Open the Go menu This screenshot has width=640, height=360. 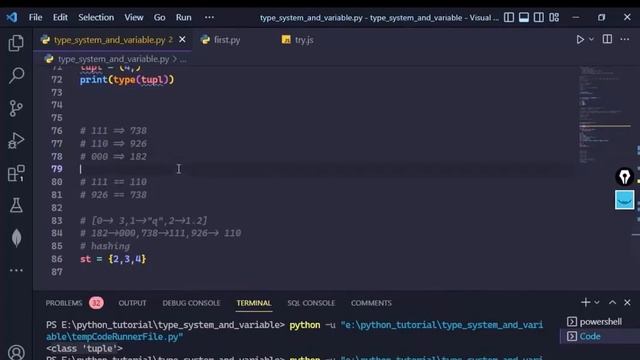(x=159, y=18)
